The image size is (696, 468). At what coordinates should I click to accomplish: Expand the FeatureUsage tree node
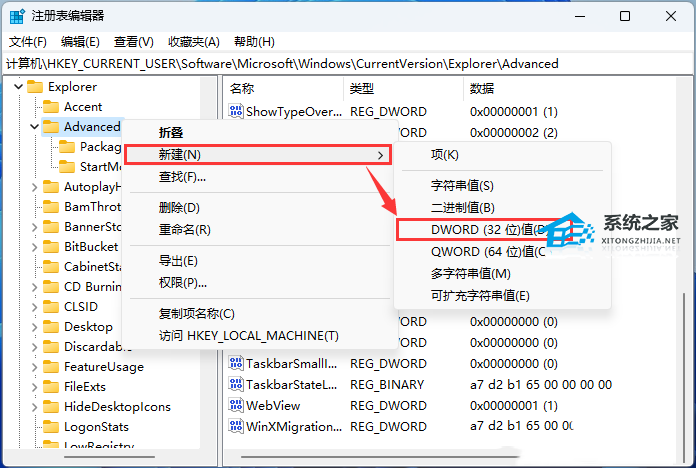coord(34,367)
